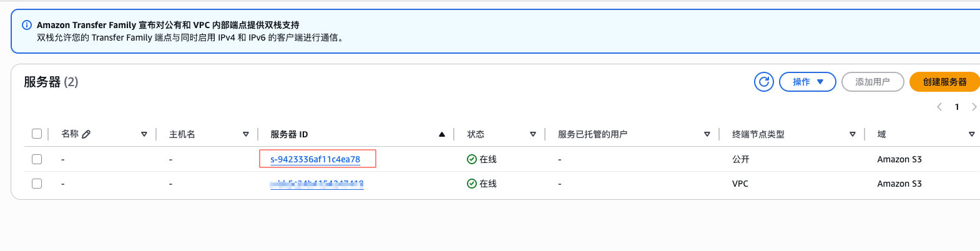Viewport: 980px width, 251px height.
Task: Go to next page arrow
Action: 974,107
